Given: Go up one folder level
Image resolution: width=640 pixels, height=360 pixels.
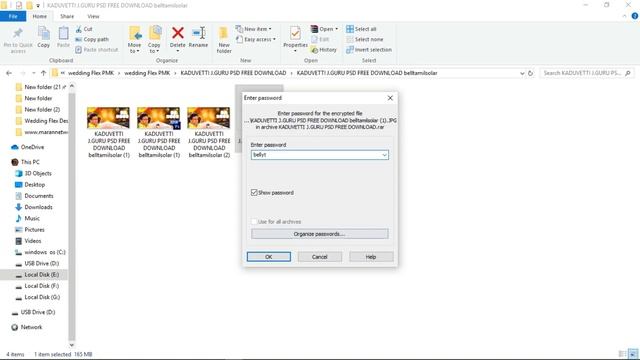Looking at the screenshot, I should pos(43,73).
